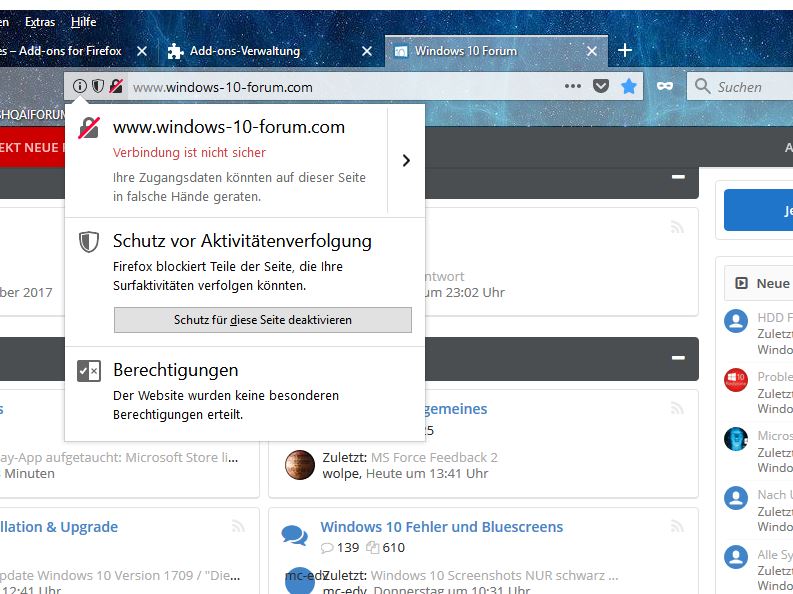Click the blue glowing avatar in sidebar
This screenshot has height=594, width=793.
point(736,439)
